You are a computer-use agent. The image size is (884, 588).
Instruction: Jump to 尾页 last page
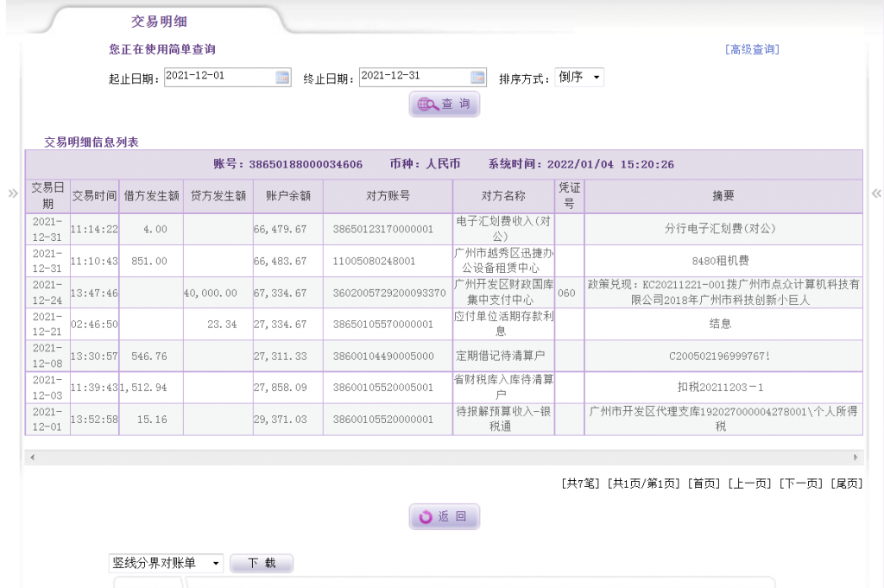click(846, 484)
